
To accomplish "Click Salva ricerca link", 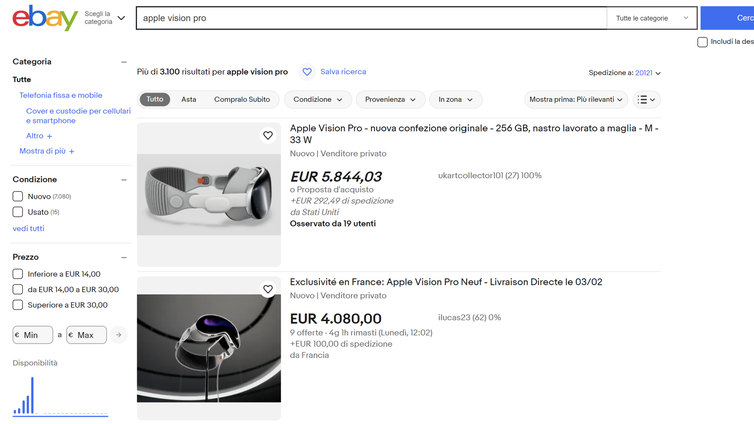I will 343,72.
